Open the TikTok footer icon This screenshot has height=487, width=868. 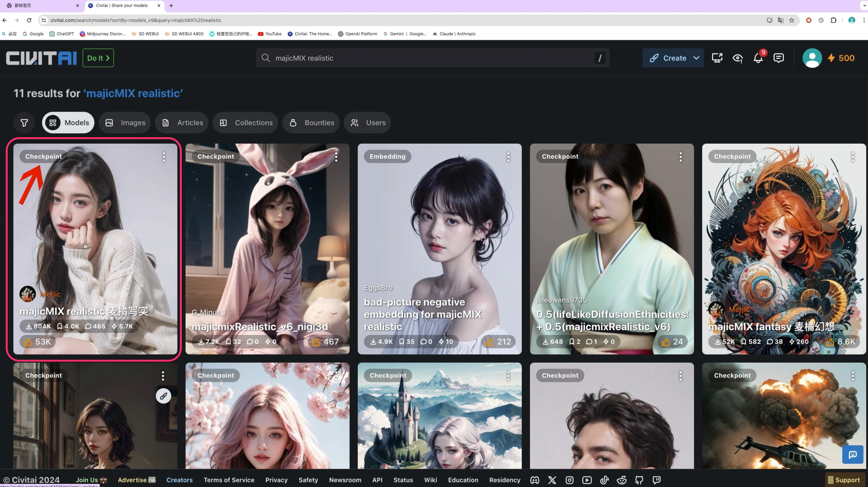click(605, 480)
